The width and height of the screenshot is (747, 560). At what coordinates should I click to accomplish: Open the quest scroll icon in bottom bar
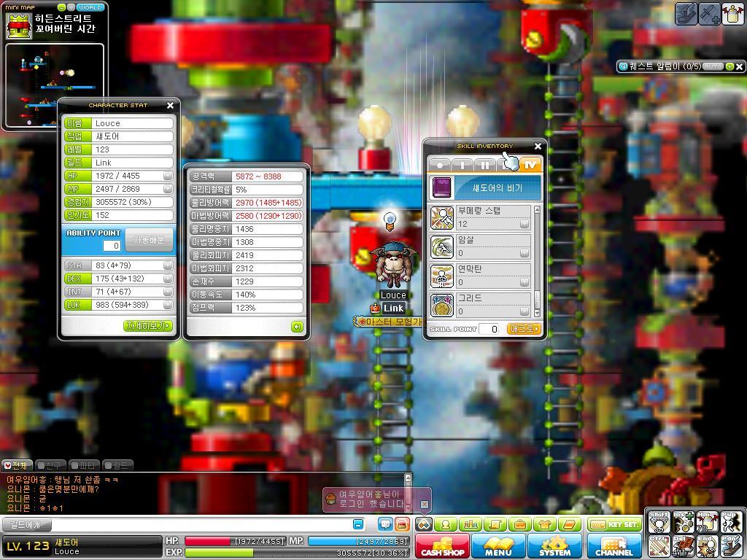coord(495,525)
